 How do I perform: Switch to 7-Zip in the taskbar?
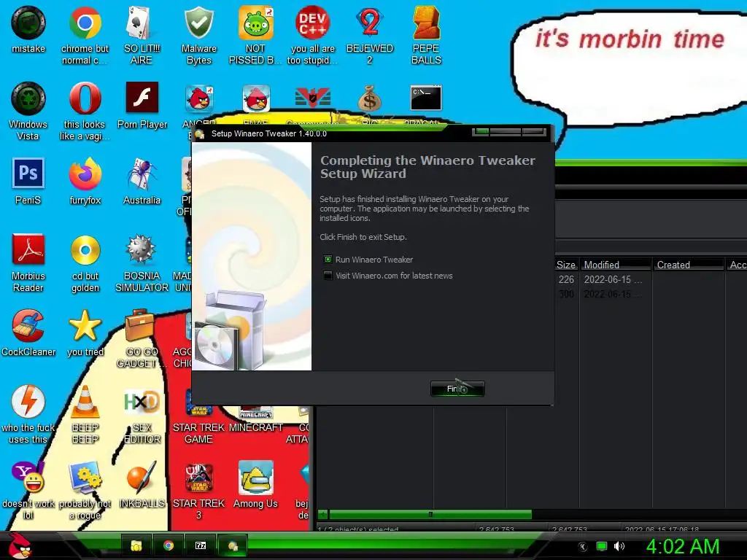(201, 545)
